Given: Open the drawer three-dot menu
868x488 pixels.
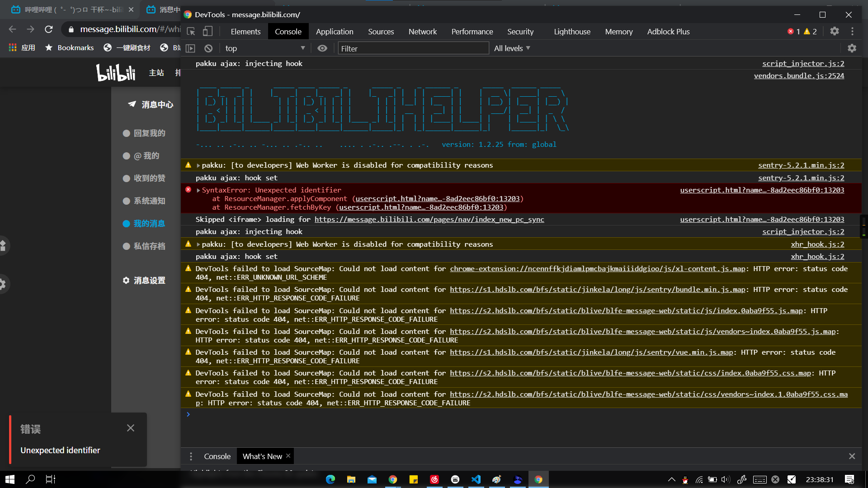Looking at the screenshot, I should [191, 456].
